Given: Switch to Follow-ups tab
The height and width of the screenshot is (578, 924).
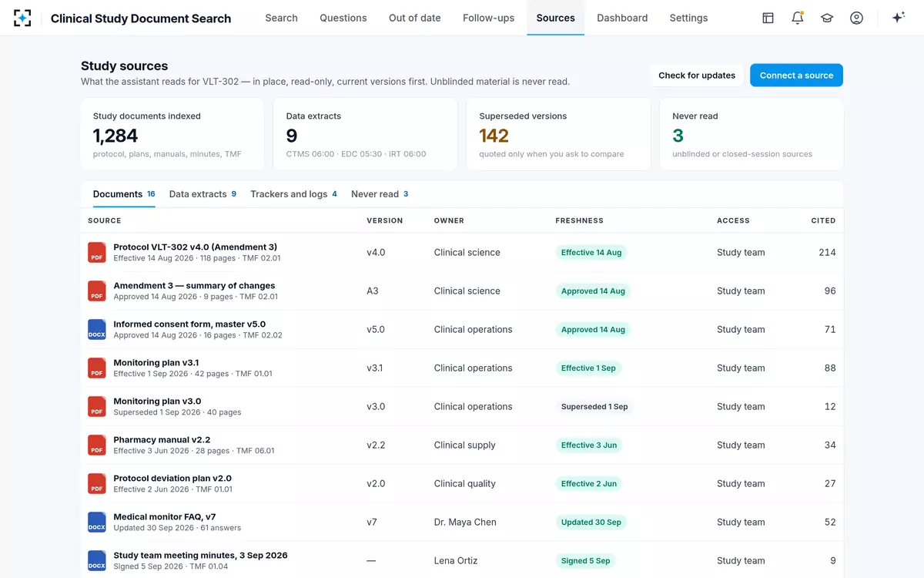Looking at the screenshot, I should [488, 18].
